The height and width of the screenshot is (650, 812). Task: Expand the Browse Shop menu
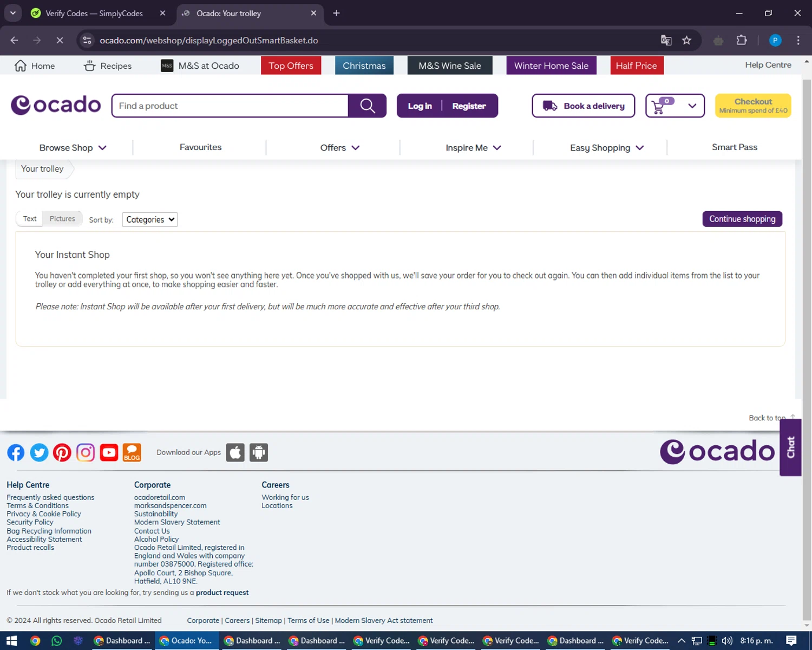pos(73,147)
